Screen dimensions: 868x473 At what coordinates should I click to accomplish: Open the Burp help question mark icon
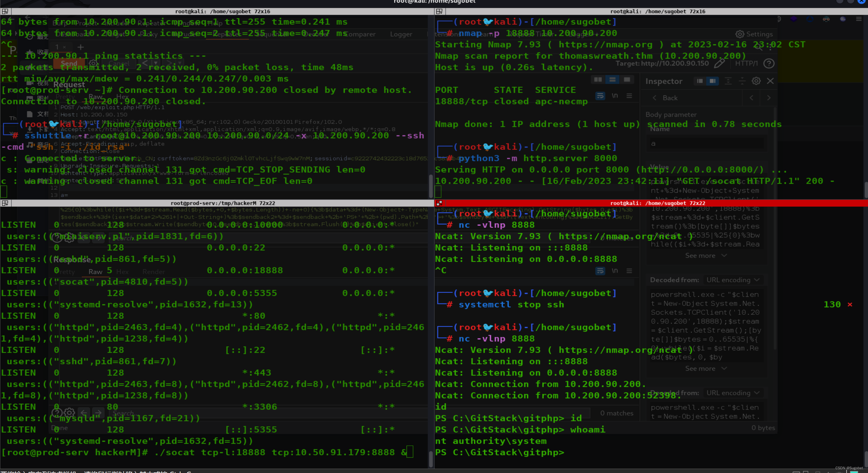769,63
